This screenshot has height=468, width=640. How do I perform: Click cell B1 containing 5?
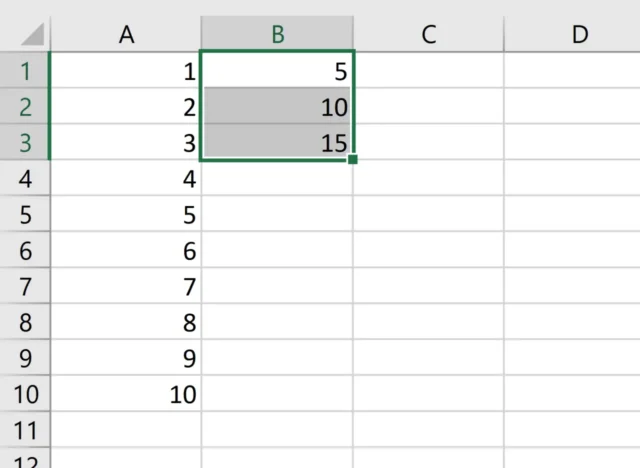(277, 71)
